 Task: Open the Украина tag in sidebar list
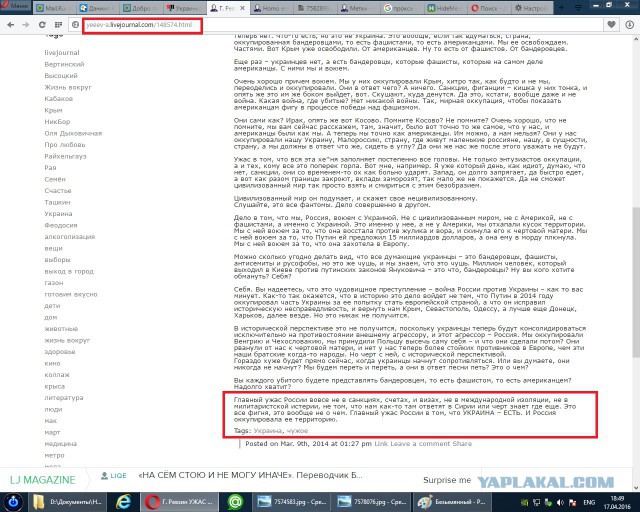(58, 214)
